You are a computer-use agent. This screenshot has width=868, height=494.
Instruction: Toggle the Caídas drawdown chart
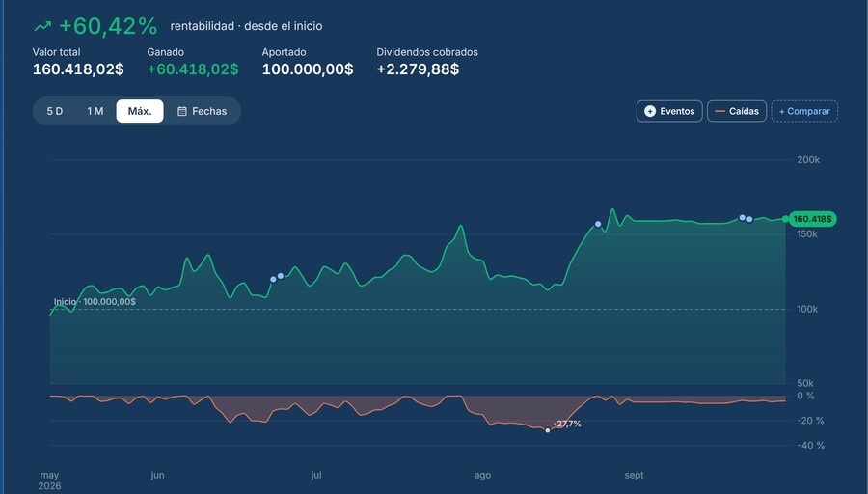(737, 111)
